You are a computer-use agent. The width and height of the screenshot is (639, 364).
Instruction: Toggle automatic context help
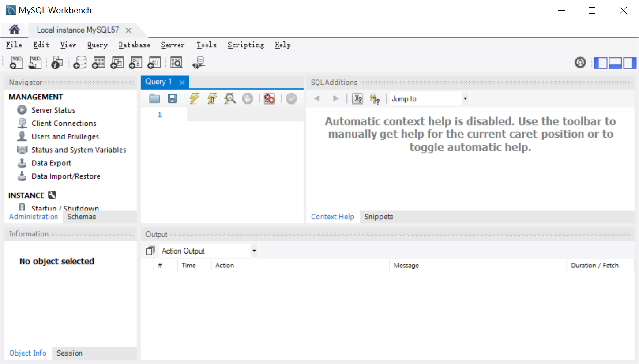click(375, 99)
